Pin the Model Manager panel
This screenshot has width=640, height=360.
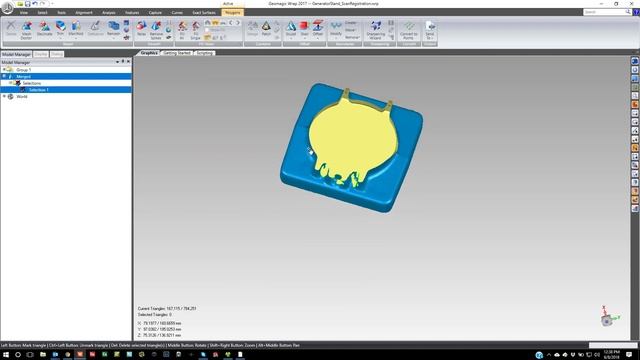[123, 62]
